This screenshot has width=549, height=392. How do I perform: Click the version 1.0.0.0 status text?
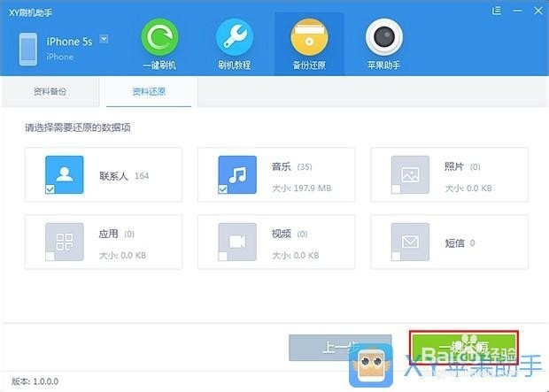[35, 381]
